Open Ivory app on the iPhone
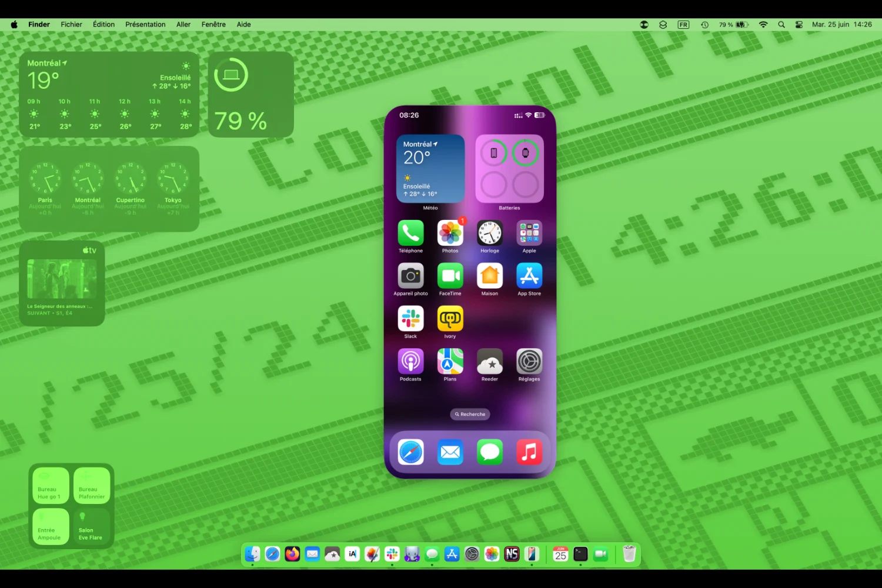 [x=450, y=319]
